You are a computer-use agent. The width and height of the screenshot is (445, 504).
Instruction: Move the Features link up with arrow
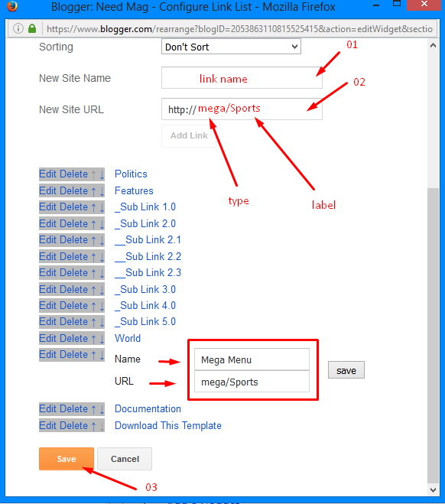[x=93, y=191]
